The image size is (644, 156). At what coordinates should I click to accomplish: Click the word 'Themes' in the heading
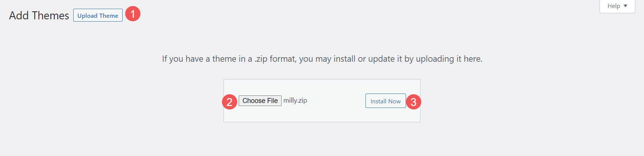point(50,16)
